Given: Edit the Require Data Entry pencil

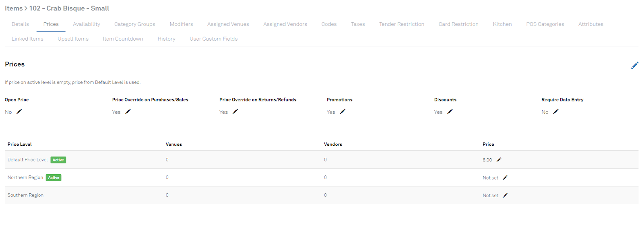Looking at the screenshot, I should coord(556,111).
